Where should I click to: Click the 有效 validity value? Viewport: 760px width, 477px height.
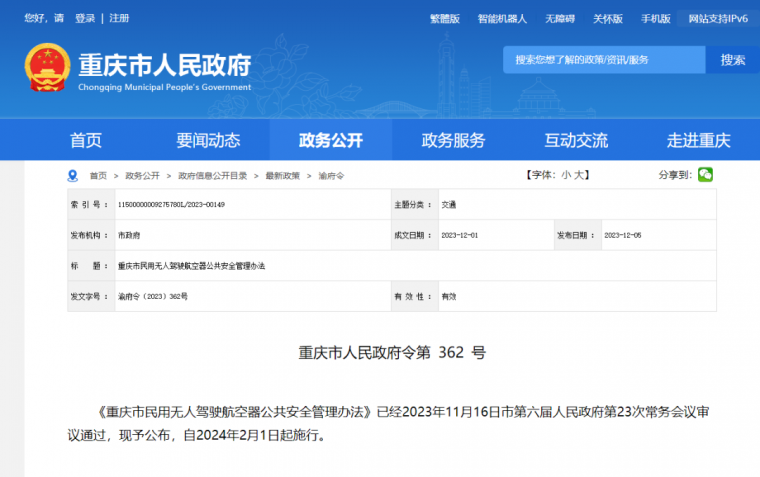(449, 296)
